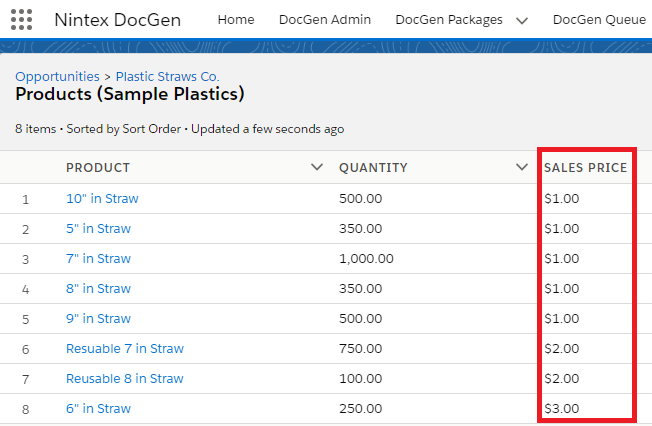Open Reusable 8 in Straw product
The height and width of the screenshot is (426, 652).
125,378
